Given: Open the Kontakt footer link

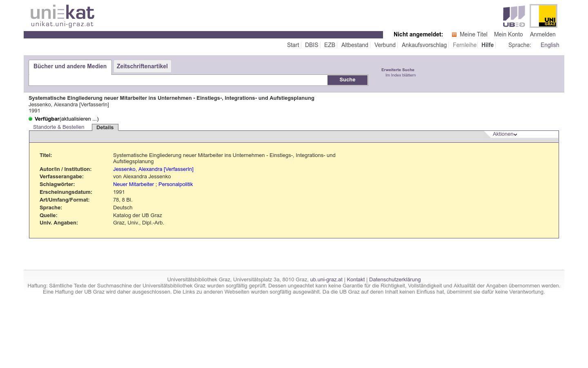Looking at the screenshot, I should (x=356, y=280).
